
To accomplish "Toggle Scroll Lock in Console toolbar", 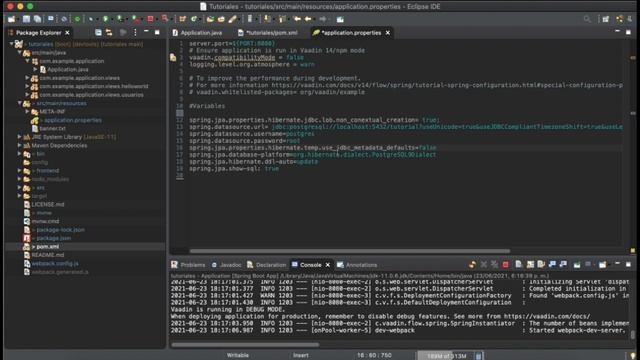I will coord(530,264).
